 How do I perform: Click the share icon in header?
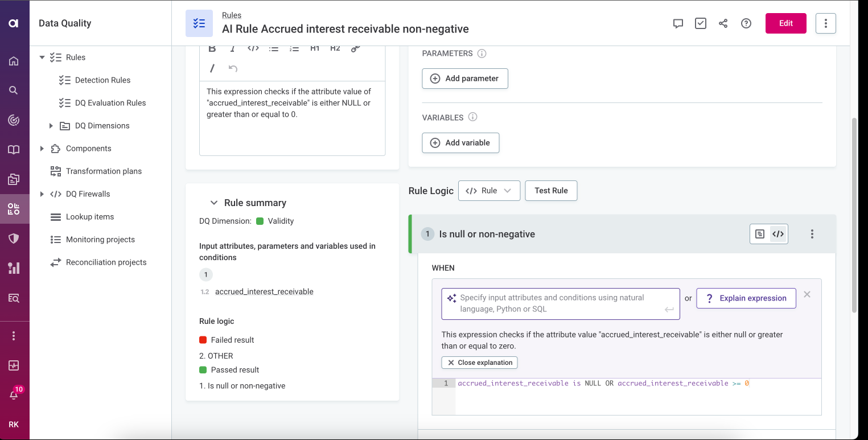(723, 23)
